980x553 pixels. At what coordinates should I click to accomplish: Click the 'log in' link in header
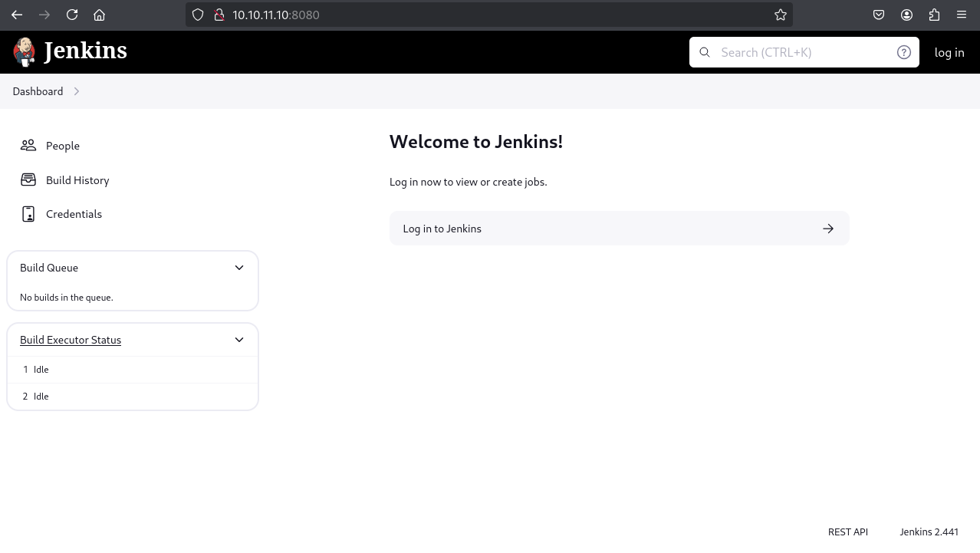[x=949, y=52]
